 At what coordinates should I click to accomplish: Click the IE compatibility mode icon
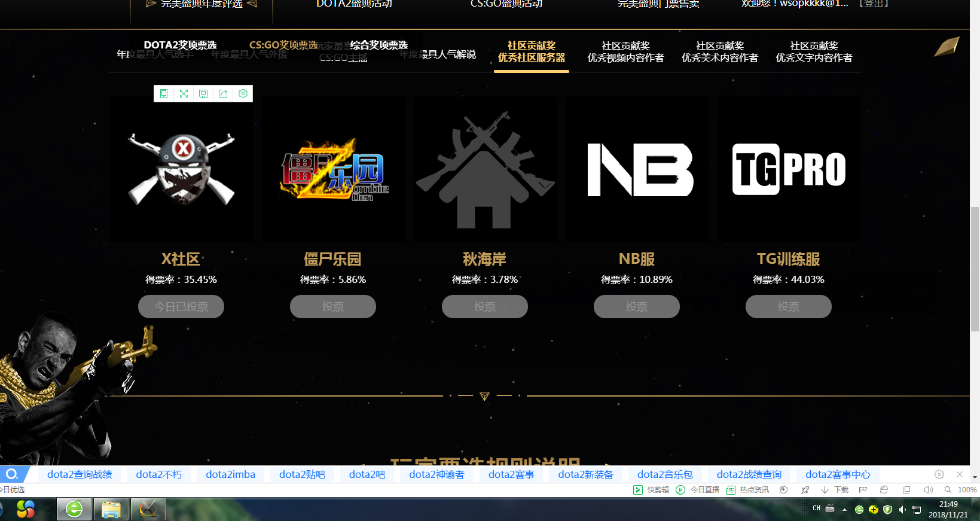click(884, 490)
